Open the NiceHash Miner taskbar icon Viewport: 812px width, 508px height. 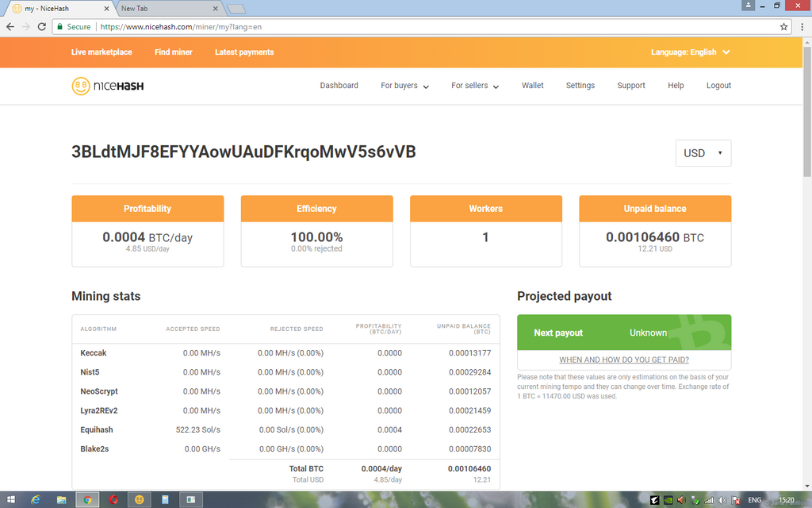(140, 500)
